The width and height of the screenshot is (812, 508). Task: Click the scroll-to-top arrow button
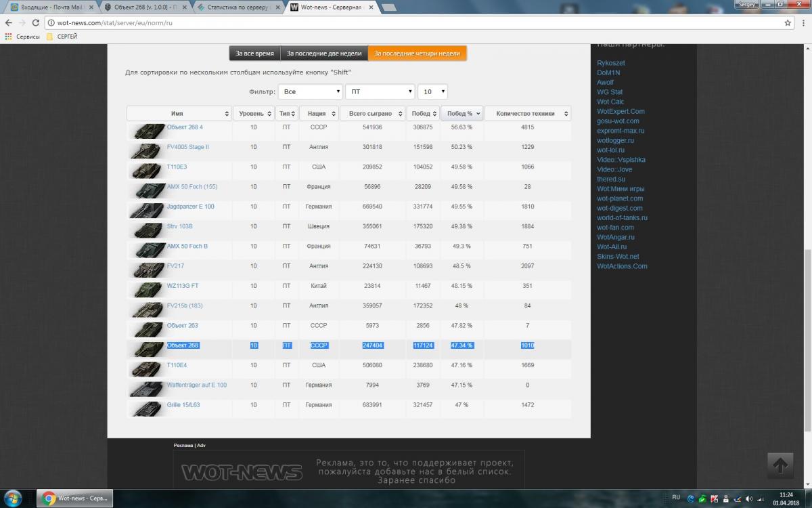coord(780,465)
